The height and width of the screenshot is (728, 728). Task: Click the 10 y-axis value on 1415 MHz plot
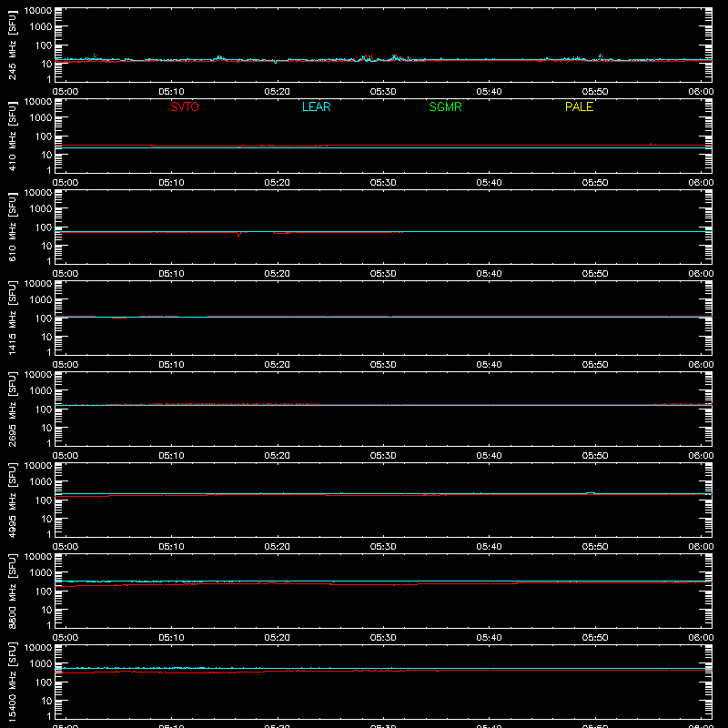coord(46,337)
